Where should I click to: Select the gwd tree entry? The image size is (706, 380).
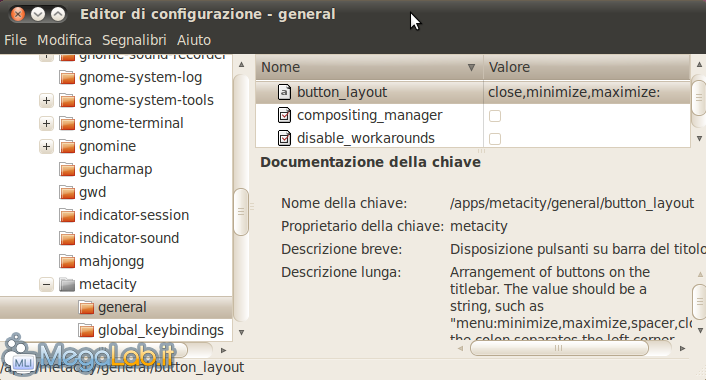tap(93, 192)
